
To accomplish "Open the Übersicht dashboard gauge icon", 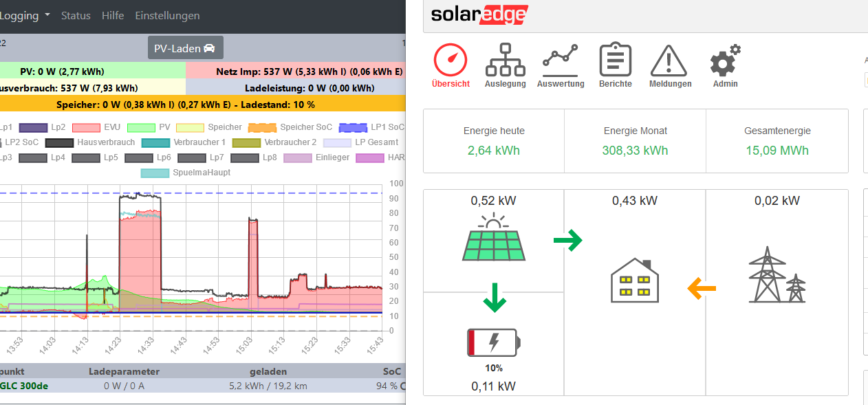I will coord(451,61).
